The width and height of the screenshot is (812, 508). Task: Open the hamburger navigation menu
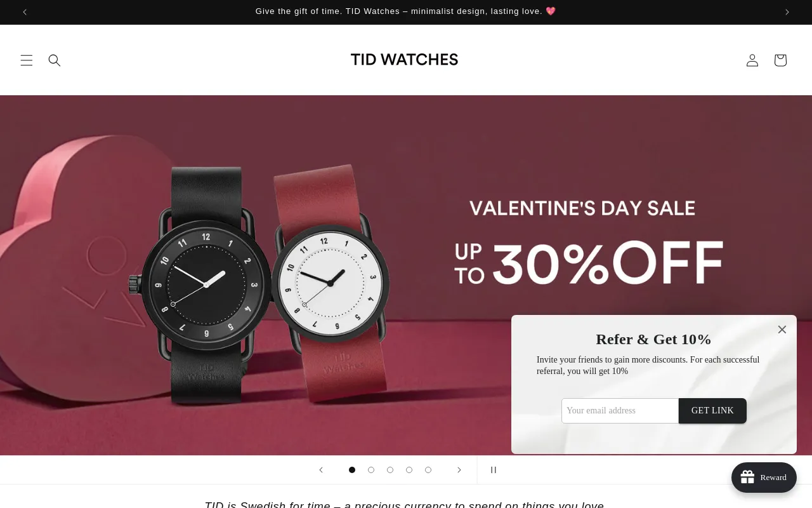[27, 60]
